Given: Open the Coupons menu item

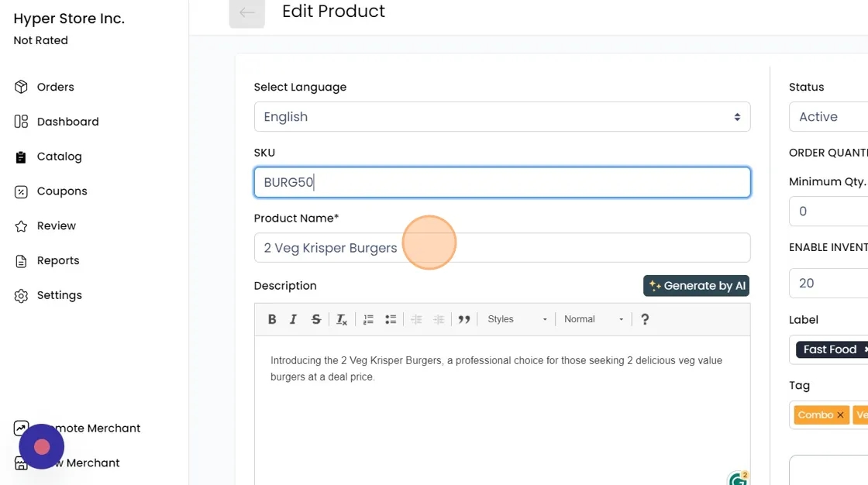Looking at the screenshot, I should click(x=62, y=191).
